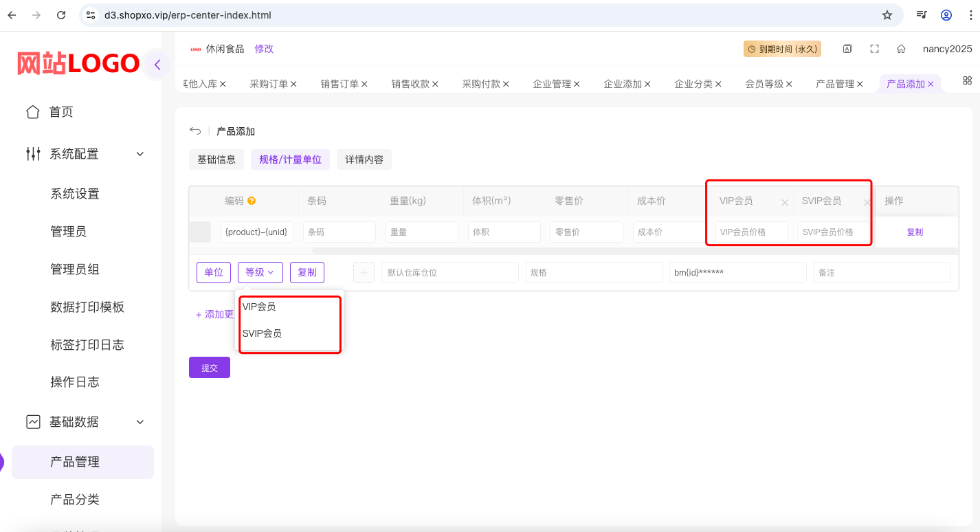The image size is (980, 532).
Task: Close the 产品添加 tab
Action: [931, 84]
